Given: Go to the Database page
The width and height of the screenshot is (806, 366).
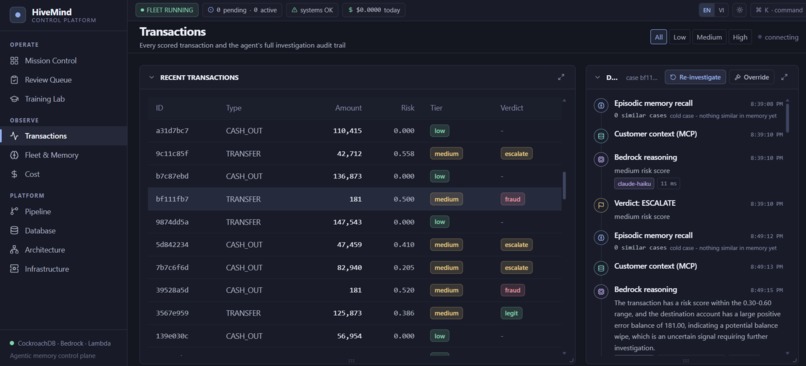Looking at the screenshot, I should 64,231.
